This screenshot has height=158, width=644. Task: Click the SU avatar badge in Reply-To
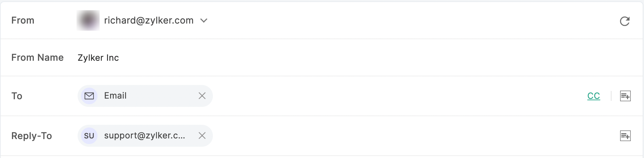pos(89,136)
